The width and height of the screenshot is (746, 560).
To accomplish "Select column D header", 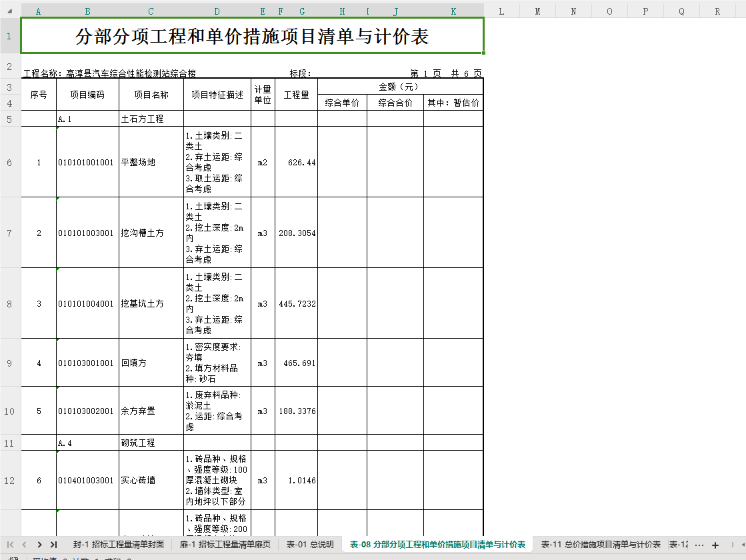I will pos(217,11).
